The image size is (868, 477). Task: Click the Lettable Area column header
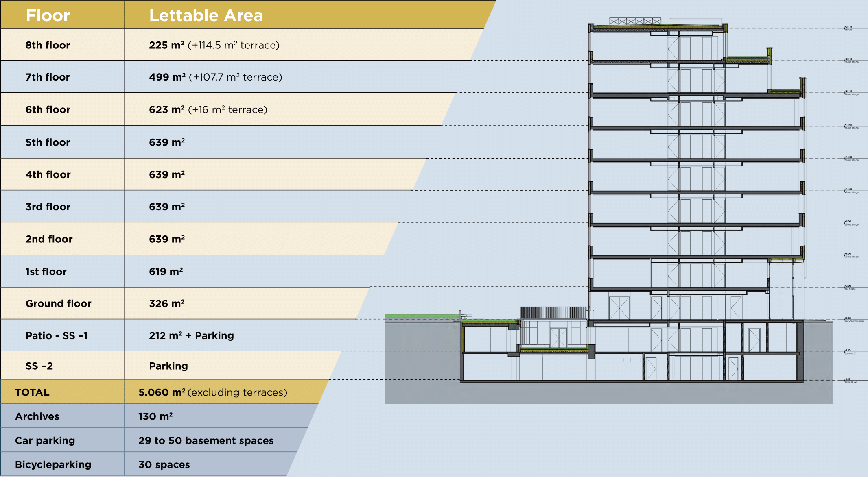tap(206, 15)
